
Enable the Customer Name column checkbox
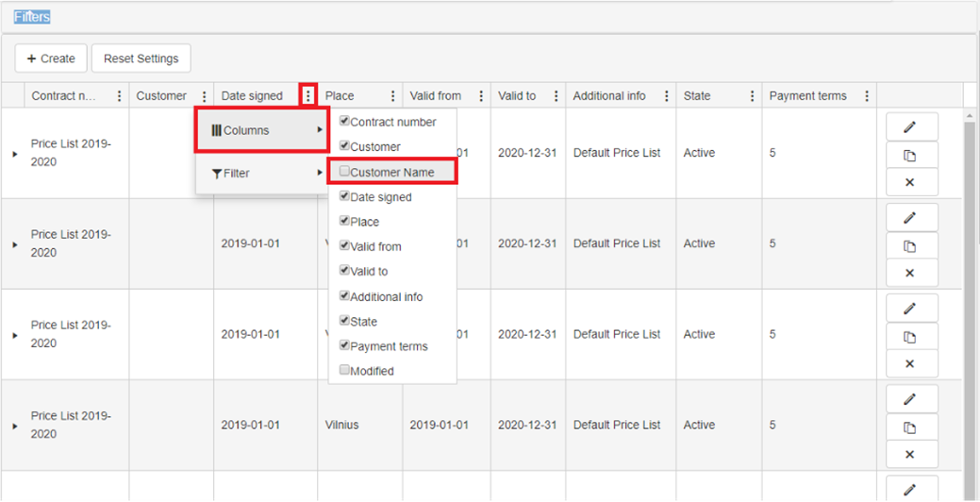pyautogui.click(x=345, y=173)
